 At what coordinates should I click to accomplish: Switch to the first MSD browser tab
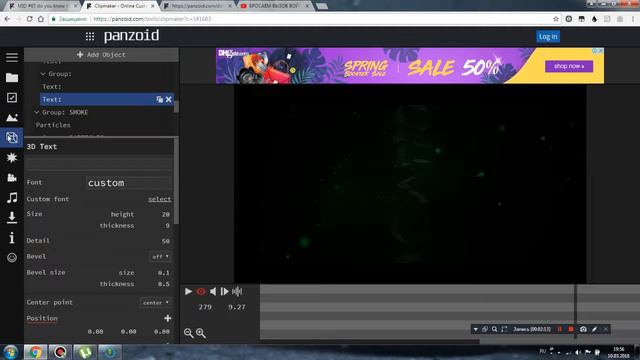[43, 6]
